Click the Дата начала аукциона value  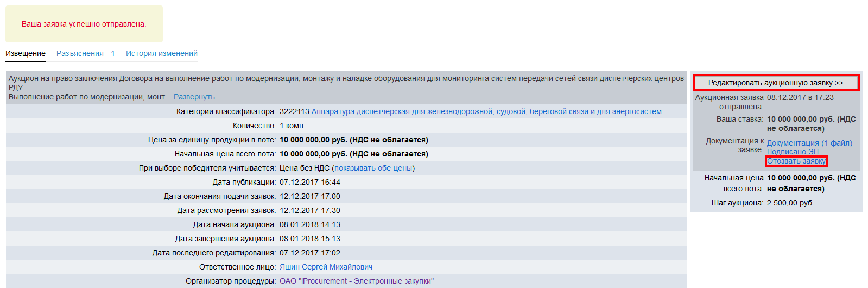(310, 224)
